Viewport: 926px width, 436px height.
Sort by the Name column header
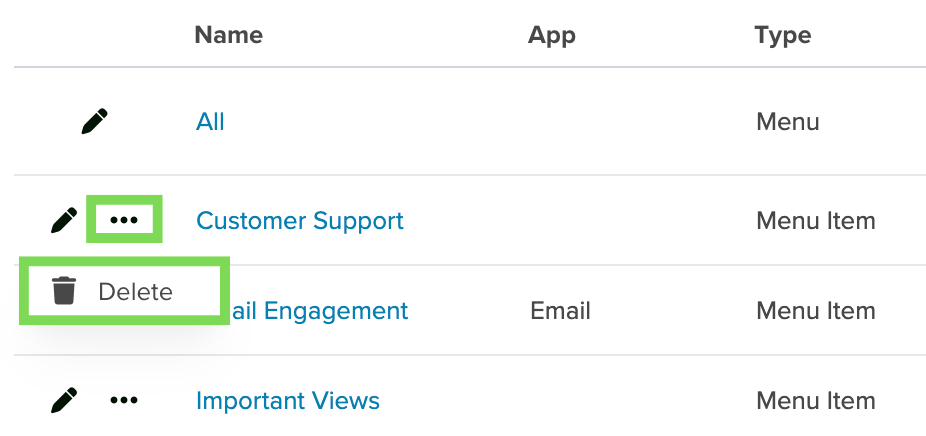point(229,35)
